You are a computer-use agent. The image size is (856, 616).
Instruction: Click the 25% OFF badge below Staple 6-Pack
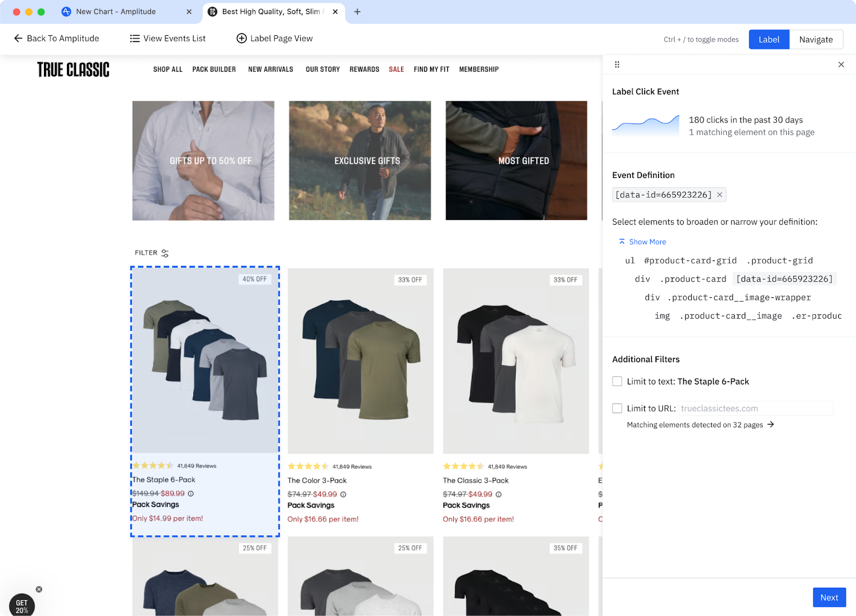pyautogui.click(x=255, y=548)
